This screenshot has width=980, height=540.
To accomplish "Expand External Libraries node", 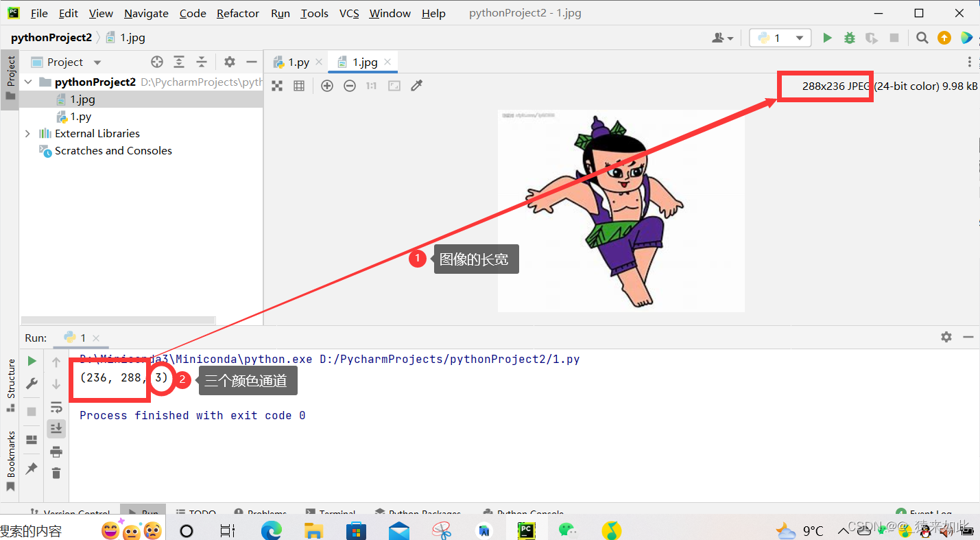I will pos(28,133).
